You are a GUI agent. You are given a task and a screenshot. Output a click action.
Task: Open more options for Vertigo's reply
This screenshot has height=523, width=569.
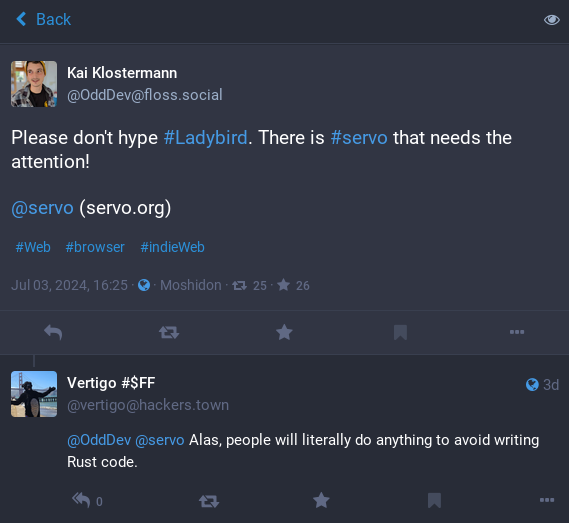pyautogui.click(x=547, y=500)
